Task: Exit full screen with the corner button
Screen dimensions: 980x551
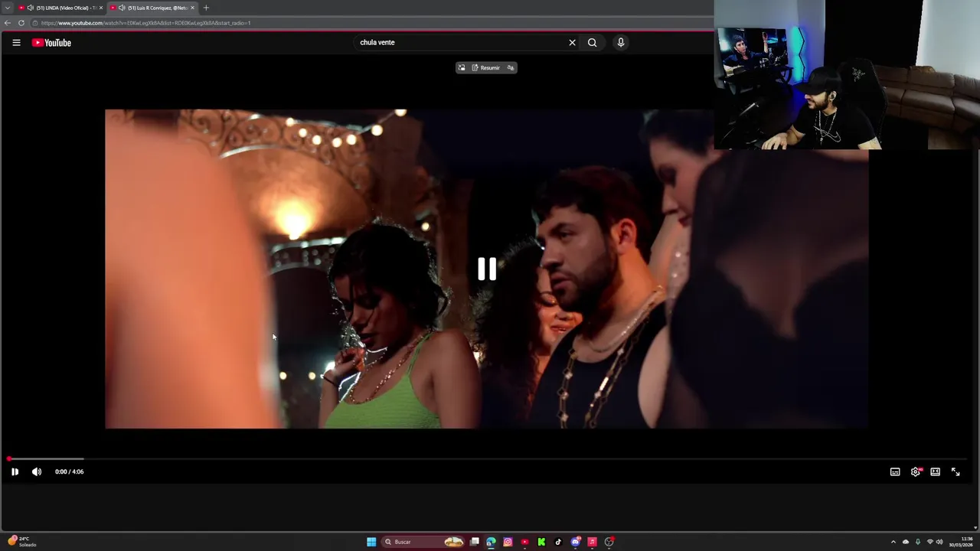Action: 955,471
